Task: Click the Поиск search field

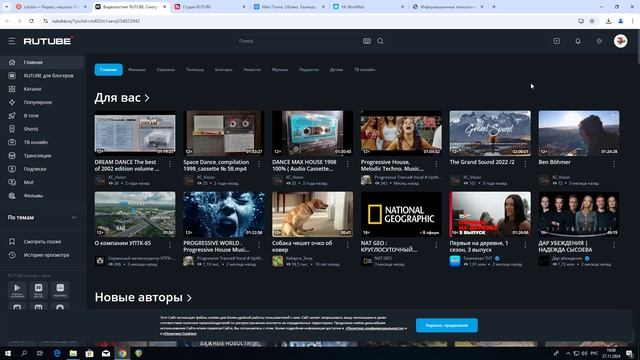Action: (298, 41)
